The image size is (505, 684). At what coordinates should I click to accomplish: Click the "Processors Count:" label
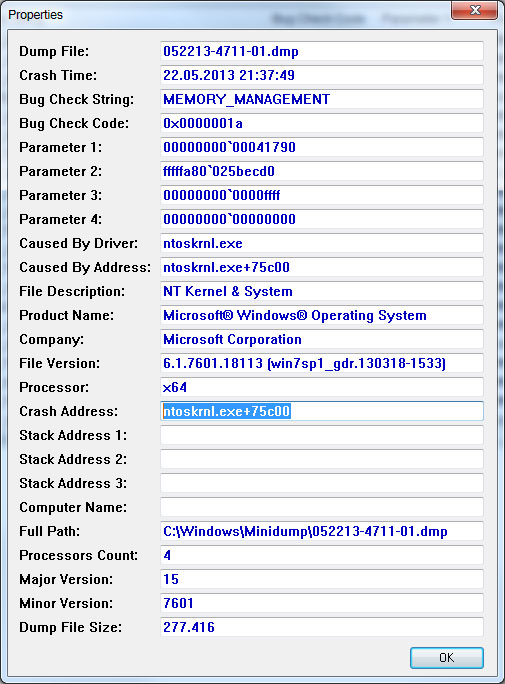(x=78, y=555)
